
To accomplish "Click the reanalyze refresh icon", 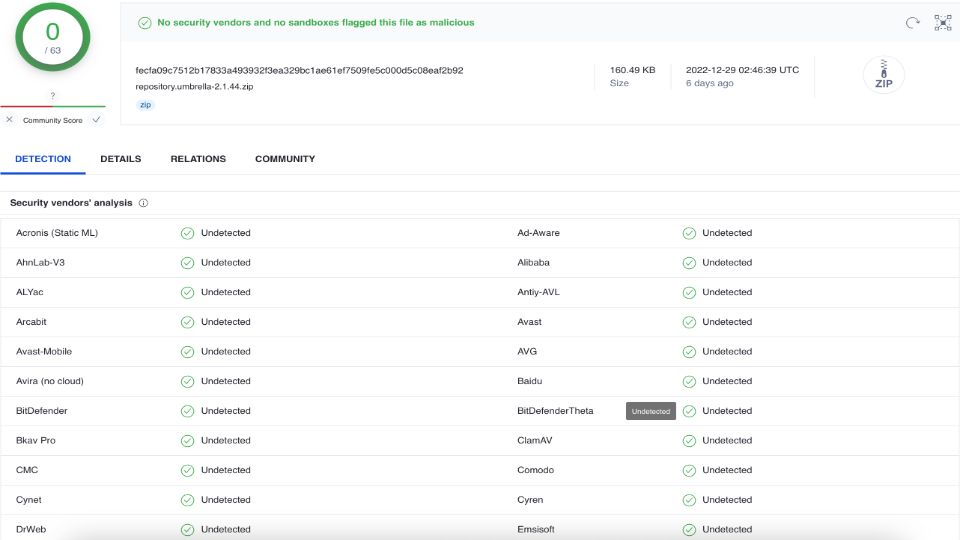I will 912,23.
